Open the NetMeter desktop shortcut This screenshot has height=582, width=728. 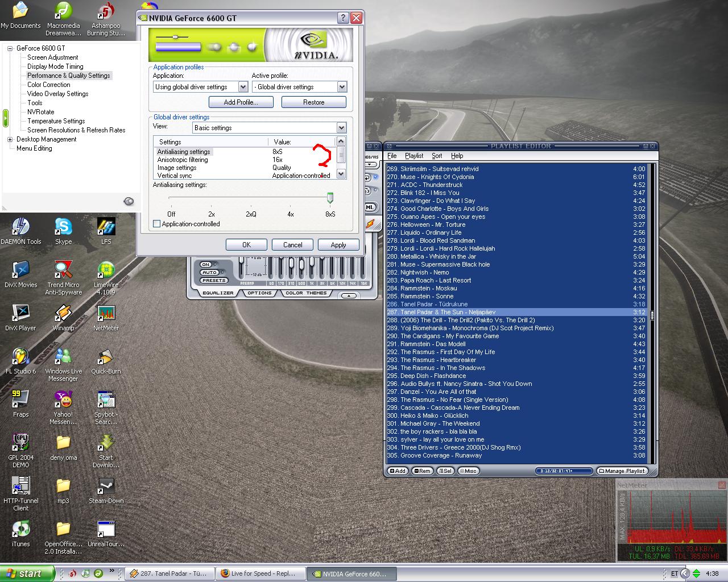[106, 317]
